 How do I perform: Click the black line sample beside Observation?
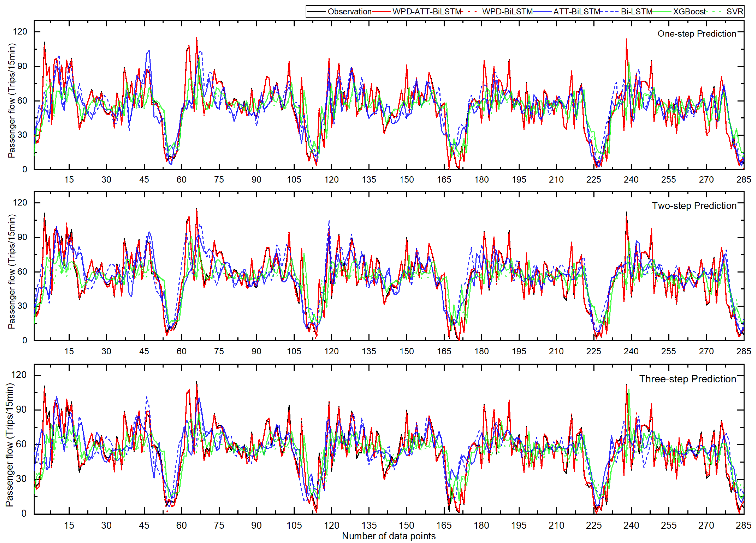pos(316,12)
